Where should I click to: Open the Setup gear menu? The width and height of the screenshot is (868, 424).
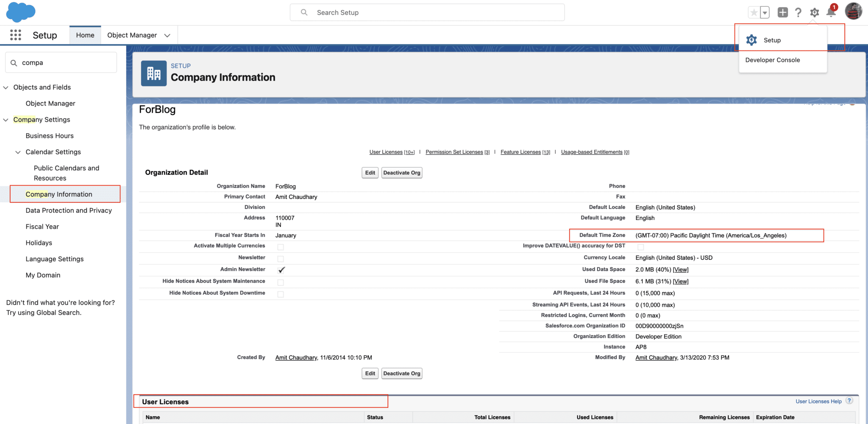click(814, 12)
